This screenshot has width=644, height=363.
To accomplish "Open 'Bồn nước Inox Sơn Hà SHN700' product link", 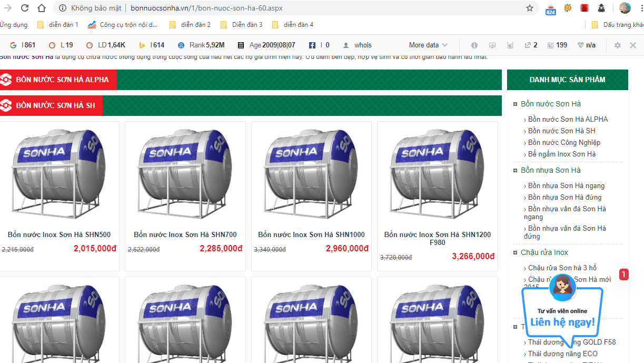I will [x=185, y=234].
